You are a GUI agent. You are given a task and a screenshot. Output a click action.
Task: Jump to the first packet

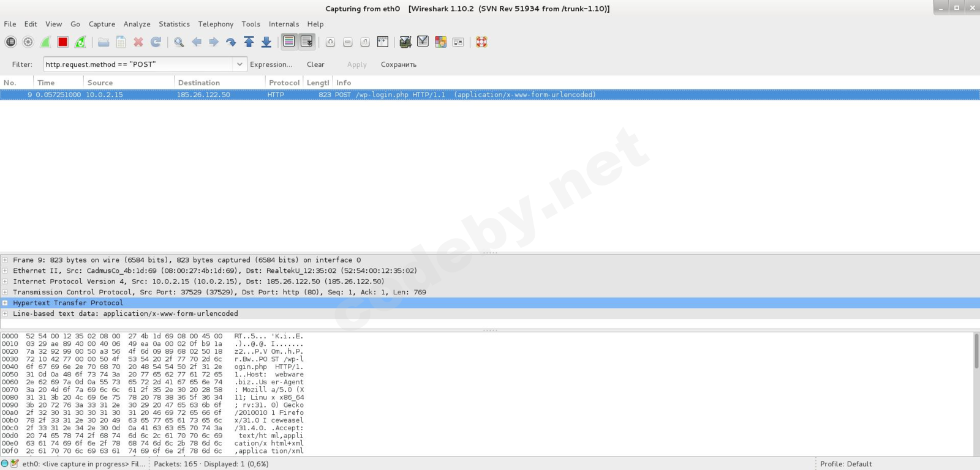pyautogui.click(x=249, y=42)
